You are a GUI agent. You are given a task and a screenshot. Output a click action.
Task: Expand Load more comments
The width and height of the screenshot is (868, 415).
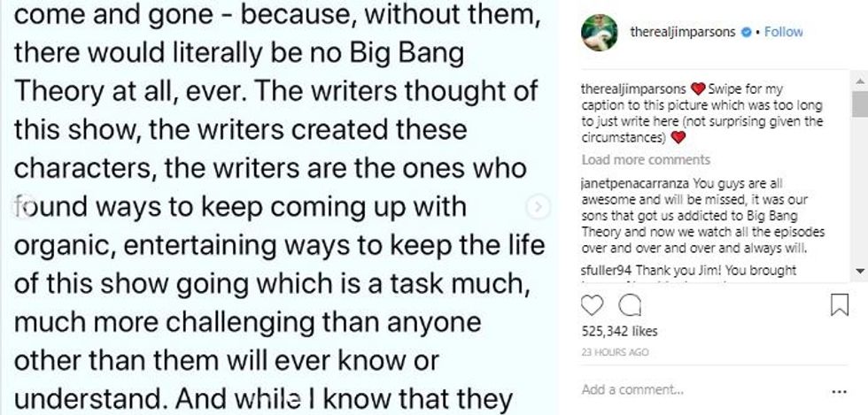[646, 160]
